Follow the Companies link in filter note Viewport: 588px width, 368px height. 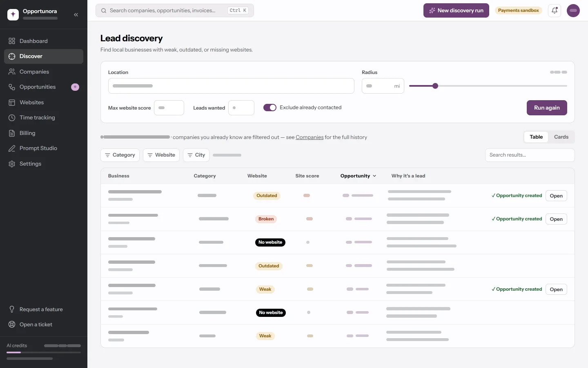coord(310,137)
